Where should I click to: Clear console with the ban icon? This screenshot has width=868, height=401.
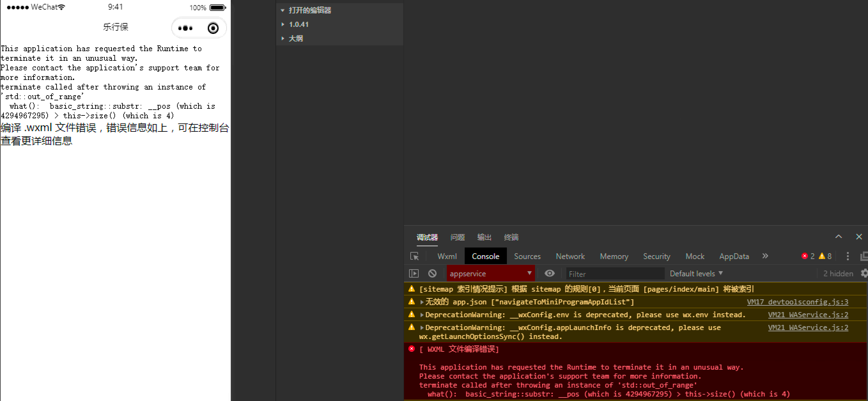click(x=432, y=273)
